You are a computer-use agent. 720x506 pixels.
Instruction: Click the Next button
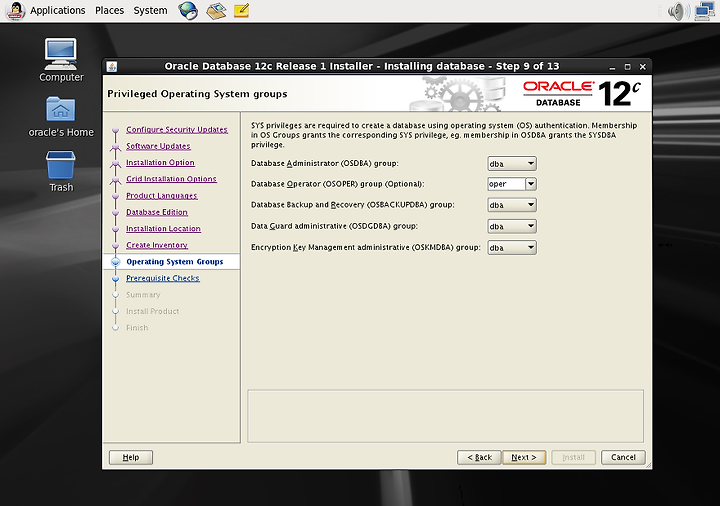(x=524, y=457)
